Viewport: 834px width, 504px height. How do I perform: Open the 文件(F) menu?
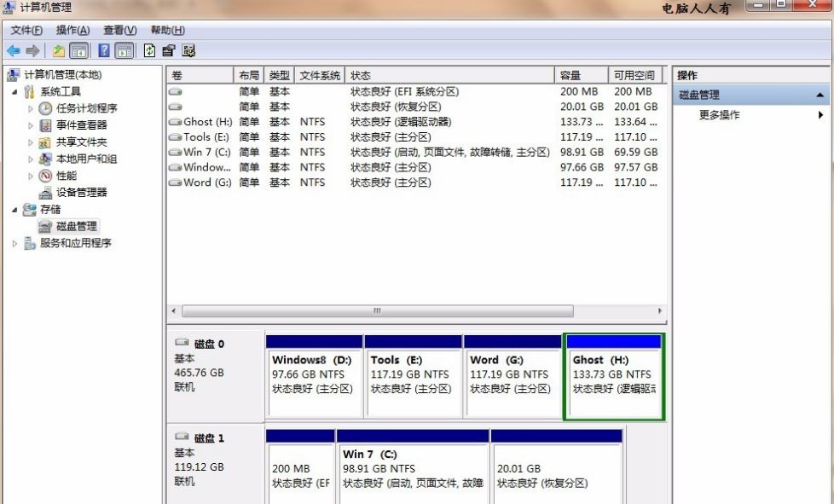point(26,31)
